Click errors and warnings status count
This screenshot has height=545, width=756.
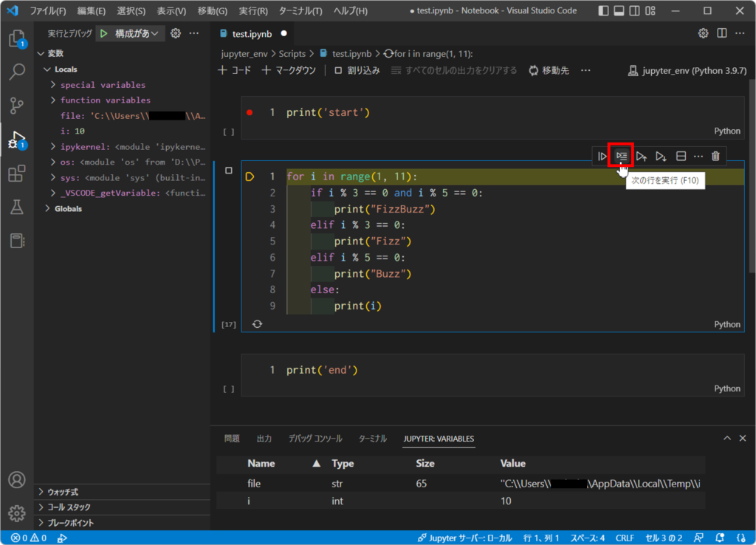[29, 538]
